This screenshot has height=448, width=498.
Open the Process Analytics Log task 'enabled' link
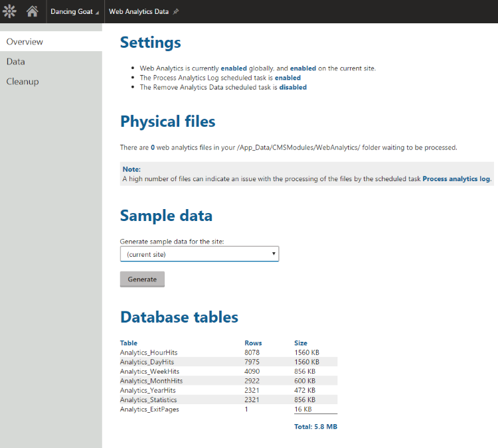(x=288, y=78)
